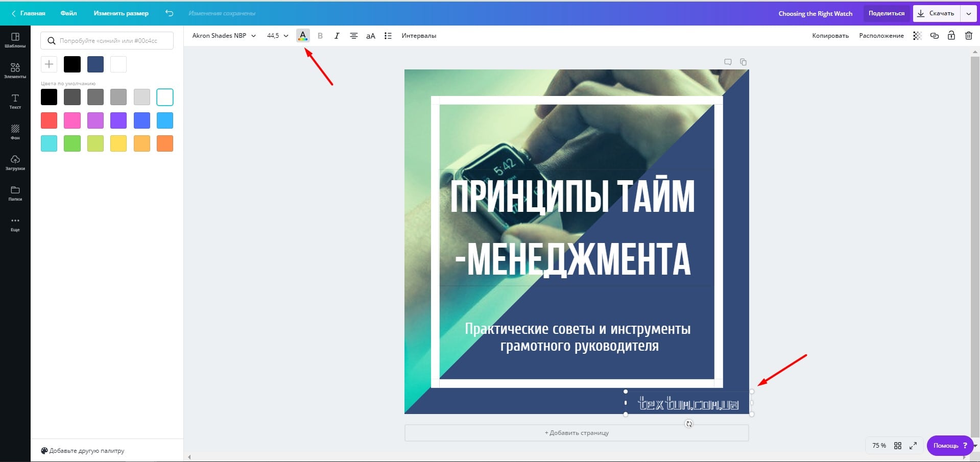Select the white document color swatch
The height and width of the screenshot is (462, 980).
coord(118,64)
